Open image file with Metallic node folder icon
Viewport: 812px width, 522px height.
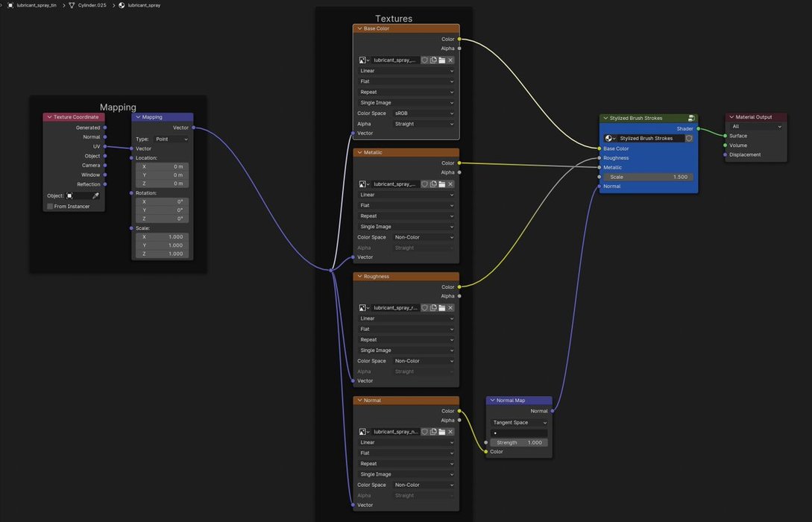click(441, 184)
